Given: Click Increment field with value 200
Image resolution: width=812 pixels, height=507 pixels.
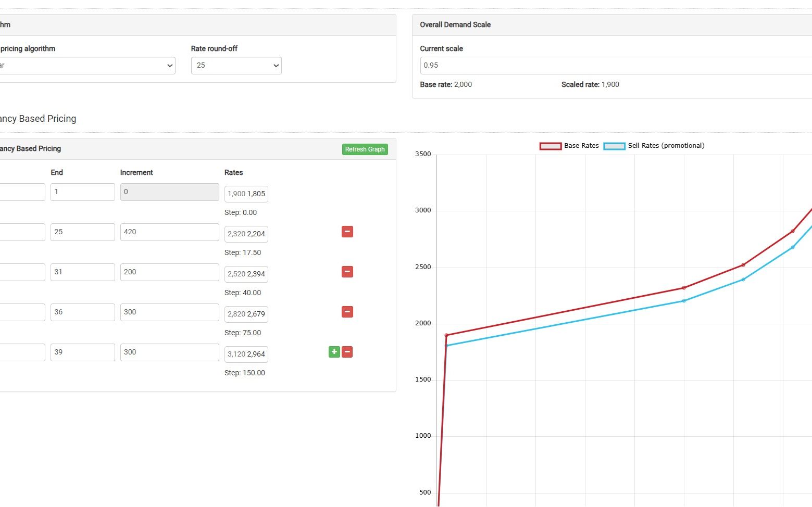Looking at the screenshot, I should point(169,272).
